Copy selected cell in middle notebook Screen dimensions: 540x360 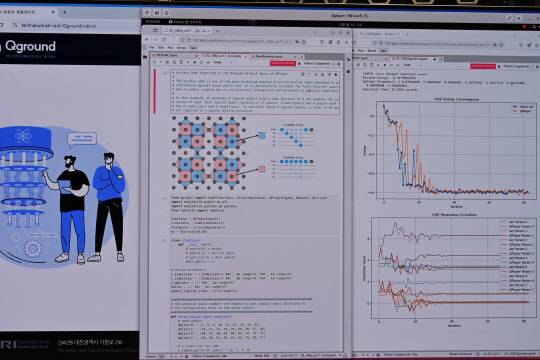174,62
